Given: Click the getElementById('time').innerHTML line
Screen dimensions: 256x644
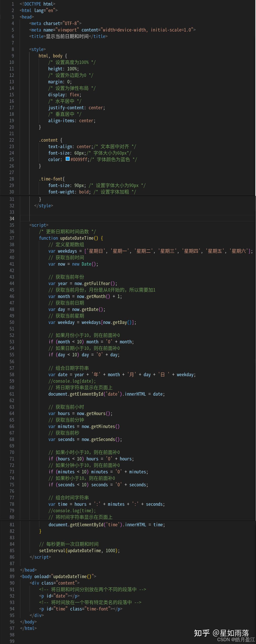Looking at the screenshot, I should tap(107, 525).
